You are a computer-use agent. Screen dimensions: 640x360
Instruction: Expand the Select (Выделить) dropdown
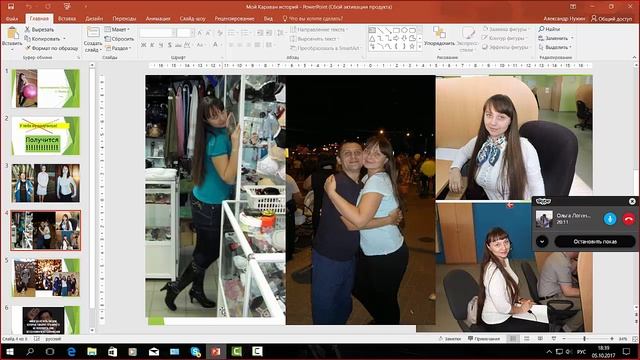coord(570,47)
